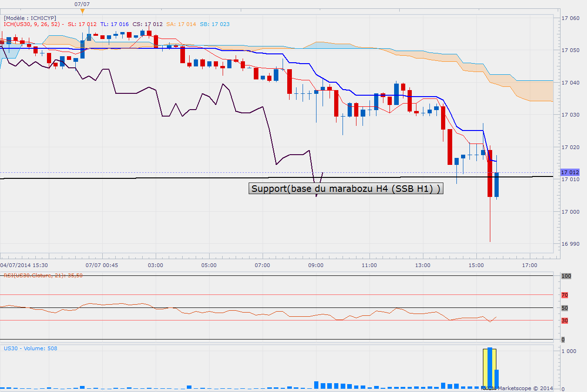Click the US30 - Volume: 508 label
587x392 pixels.
(x=30, y=348)
